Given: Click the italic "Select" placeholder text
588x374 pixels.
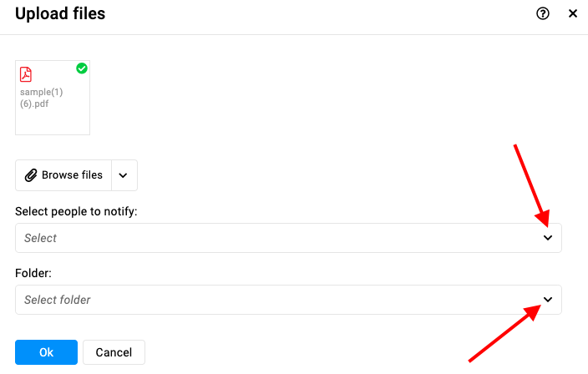Looking at the screenshot, I should (40, 238).
